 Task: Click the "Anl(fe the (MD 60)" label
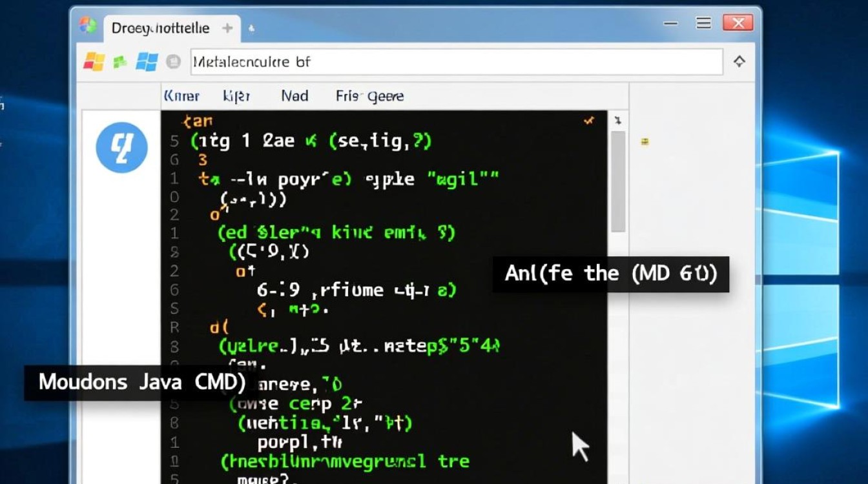coord(611,274)
